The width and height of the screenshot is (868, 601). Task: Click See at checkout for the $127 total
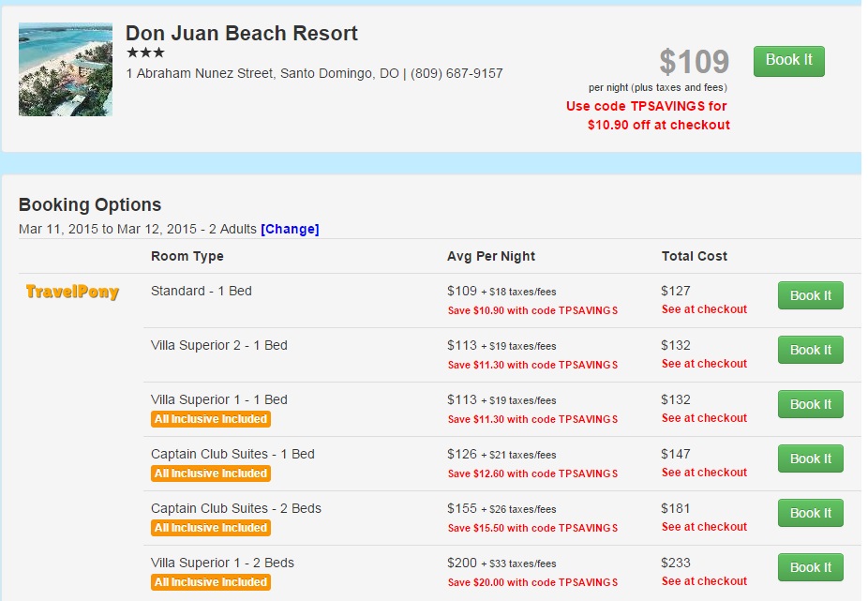pyautogui.click(x=704, y=309)
